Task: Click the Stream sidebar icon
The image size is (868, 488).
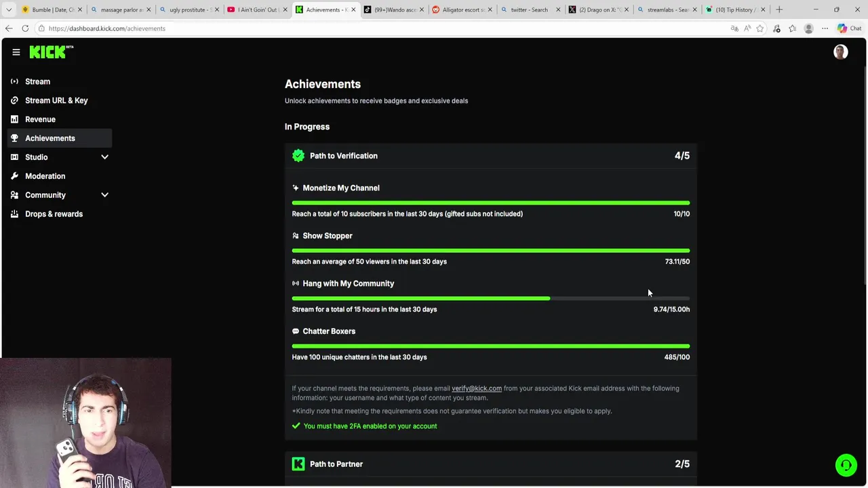Action: 14,81
